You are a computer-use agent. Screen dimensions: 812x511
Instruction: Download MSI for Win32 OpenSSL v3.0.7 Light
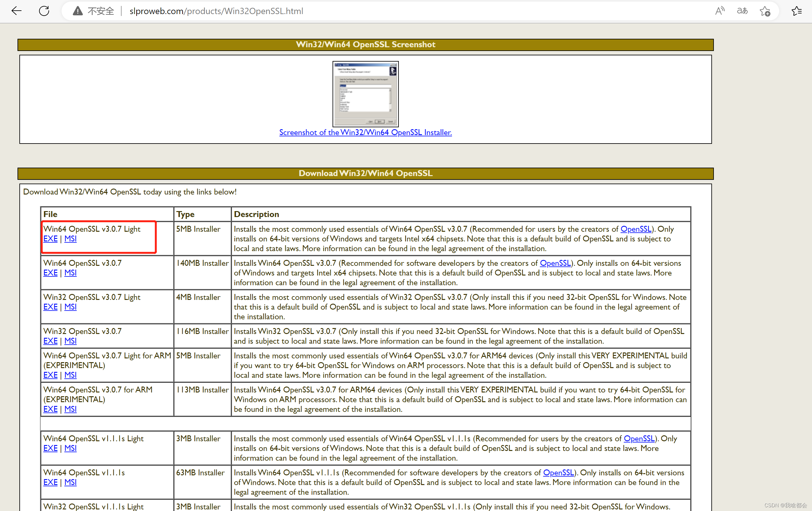[70, 306]
